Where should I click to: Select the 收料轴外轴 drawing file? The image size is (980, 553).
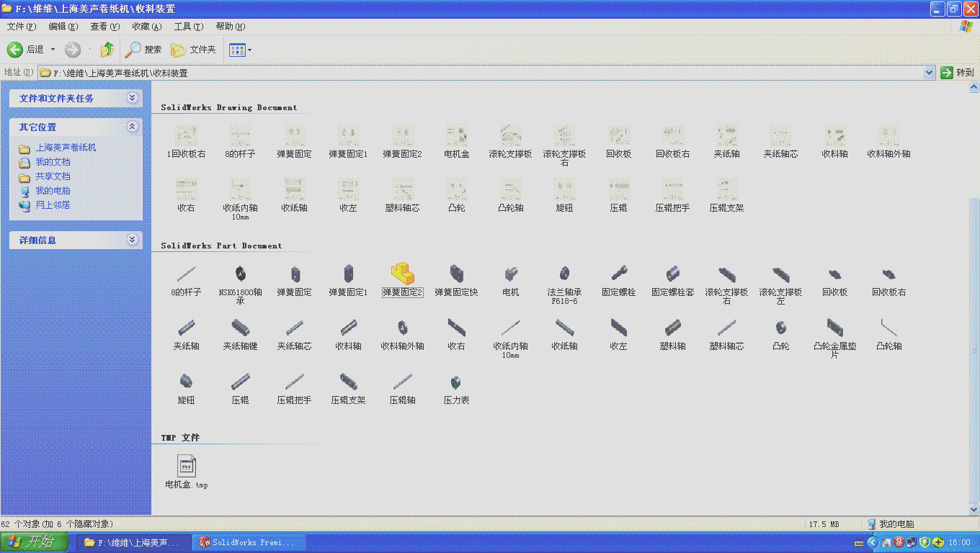click(x=888, y=142)
